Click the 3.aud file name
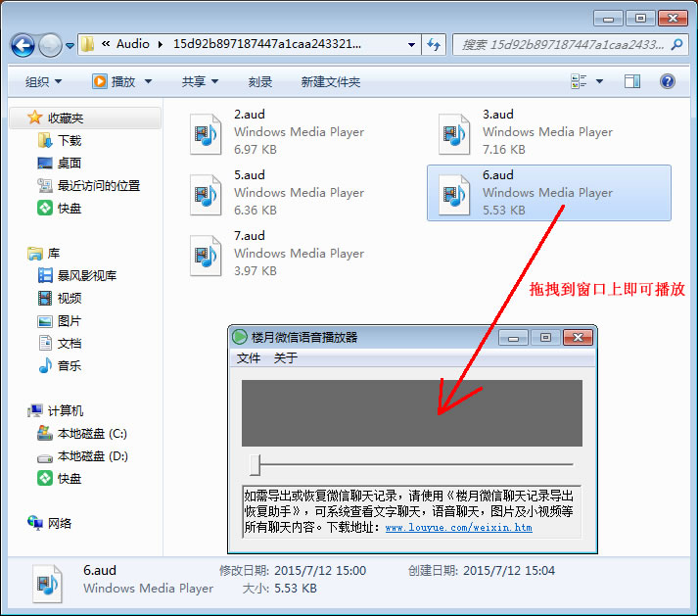This screenshot has width=698, height=616. click(497, 115)
